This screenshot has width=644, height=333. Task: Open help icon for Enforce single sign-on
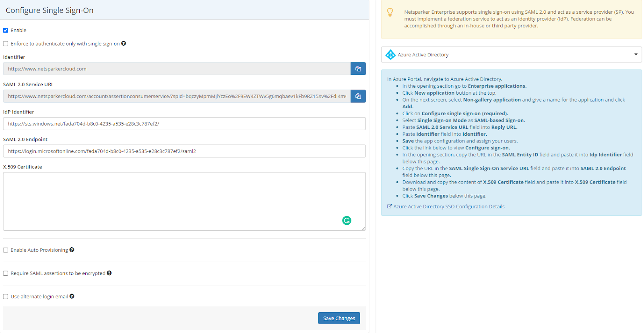coord(124,43)
